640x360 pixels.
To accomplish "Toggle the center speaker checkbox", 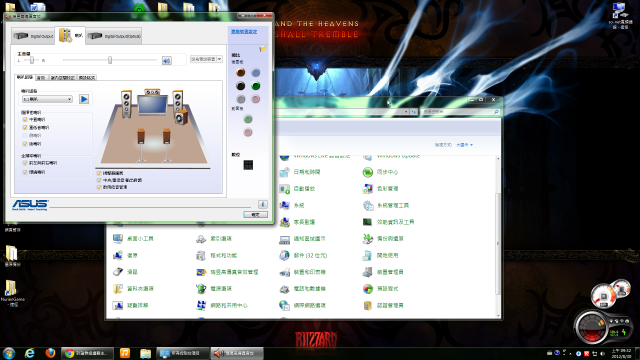I will [x=25, y=120].
